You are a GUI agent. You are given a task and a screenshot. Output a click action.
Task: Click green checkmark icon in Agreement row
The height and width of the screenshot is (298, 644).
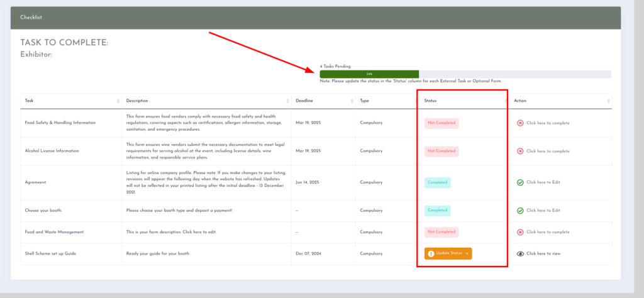click(x=520, y=182)
